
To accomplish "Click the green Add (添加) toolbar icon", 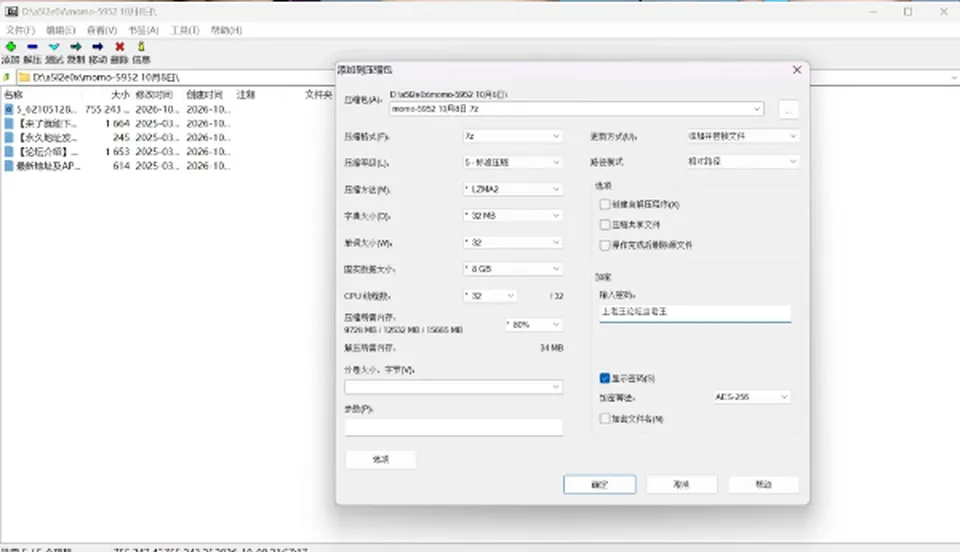I will point(10,47).
